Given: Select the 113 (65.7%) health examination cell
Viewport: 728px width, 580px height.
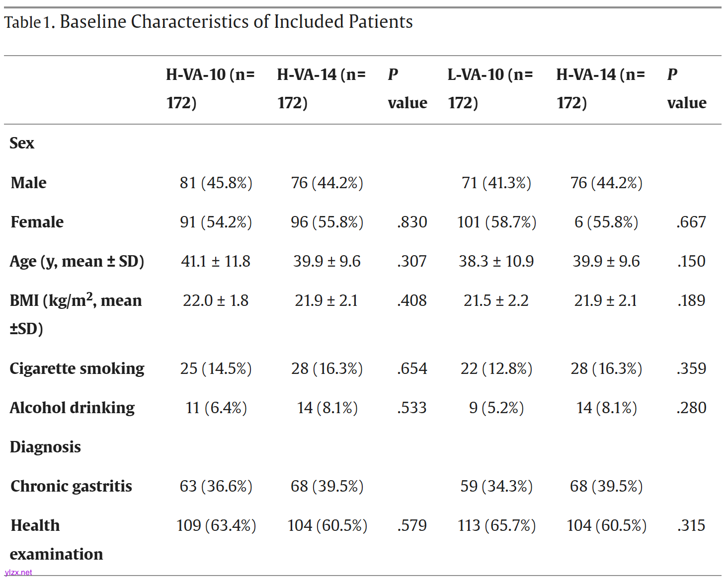Looking at the screenshot, I should pos(496,525).
